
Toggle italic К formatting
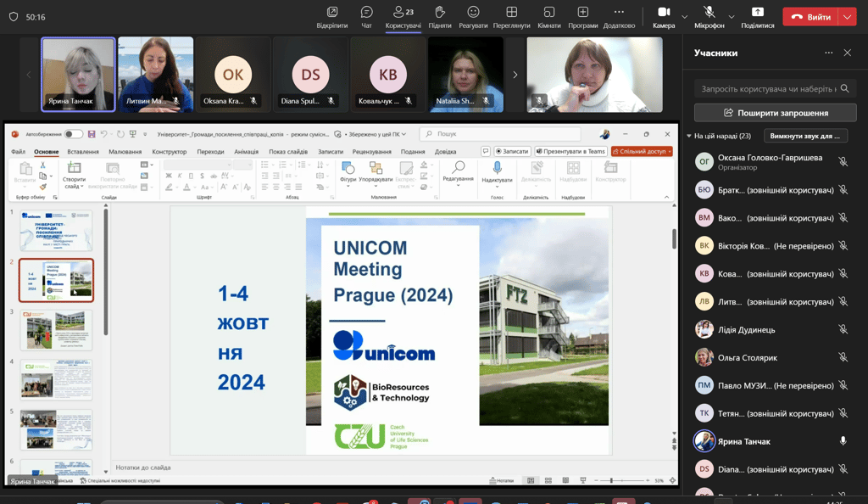(x=180, y=176)
